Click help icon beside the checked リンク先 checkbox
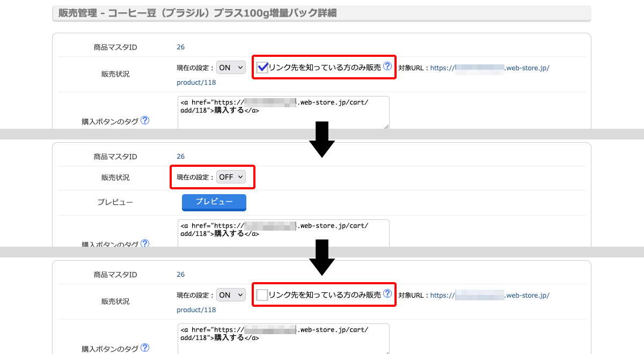The height and width of the screenshot is (354, 644). pos(387,67)
